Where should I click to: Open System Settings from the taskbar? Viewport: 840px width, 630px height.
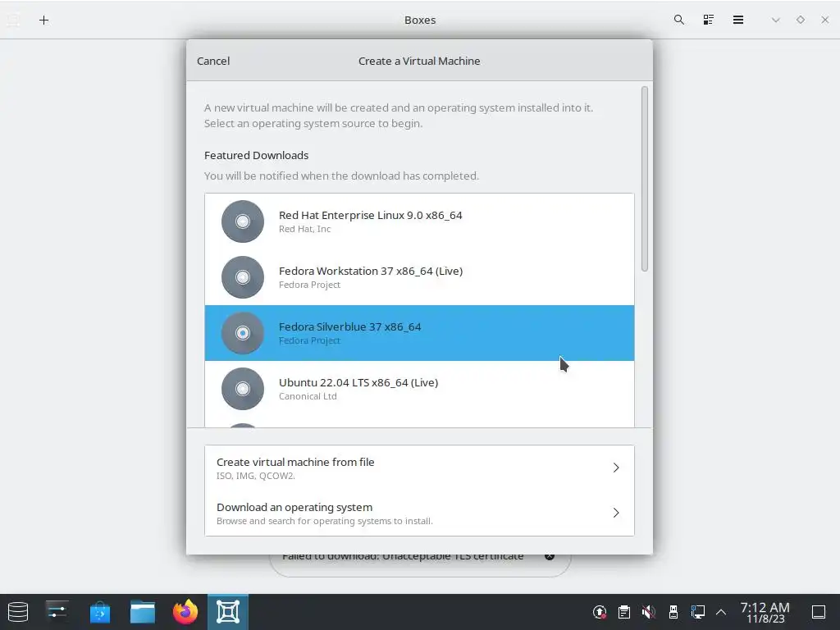[57, 612]
